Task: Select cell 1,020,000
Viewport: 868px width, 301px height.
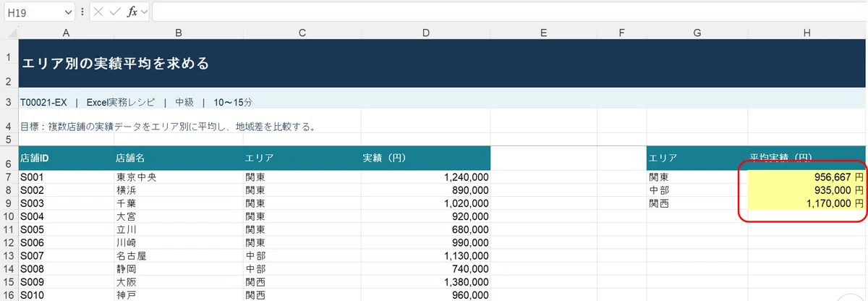Action: pos(425,203)
